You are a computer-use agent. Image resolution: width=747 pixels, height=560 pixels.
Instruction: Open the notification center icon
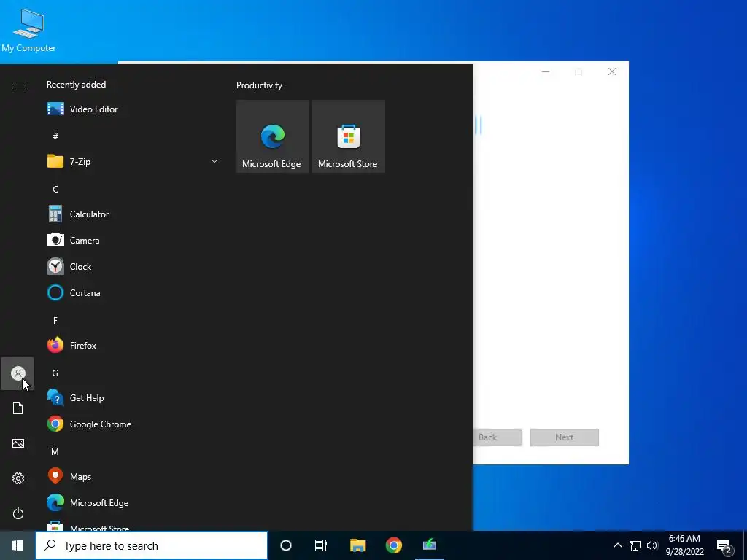[724, 545]
